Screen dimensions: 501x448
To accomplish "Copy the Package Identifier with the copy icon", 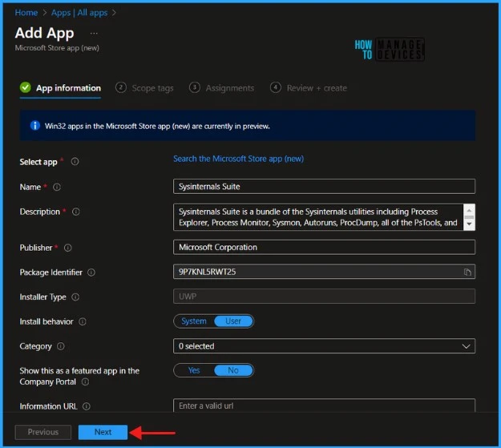I will (467, 272).
